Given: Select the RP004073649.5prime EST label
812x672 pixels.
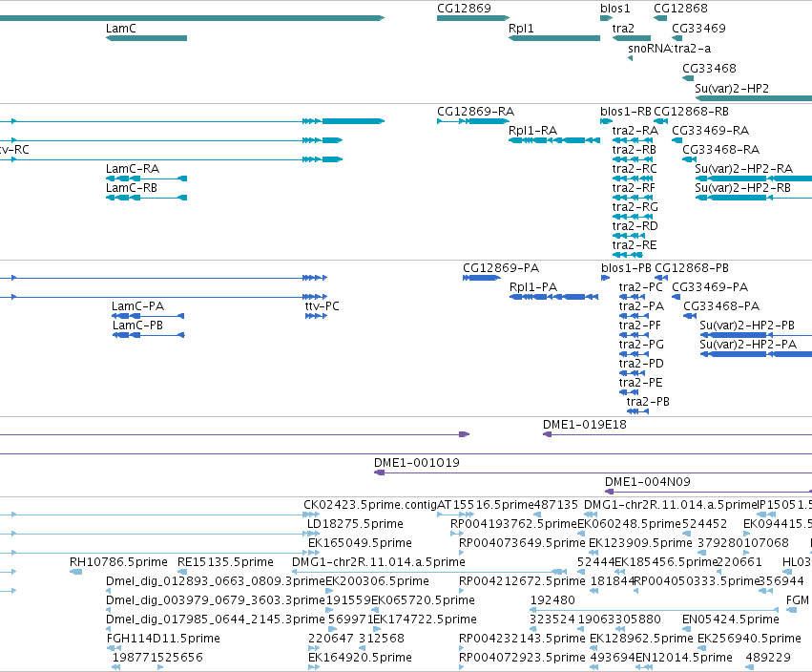Looking at the screenshot, I should [522, 543].
